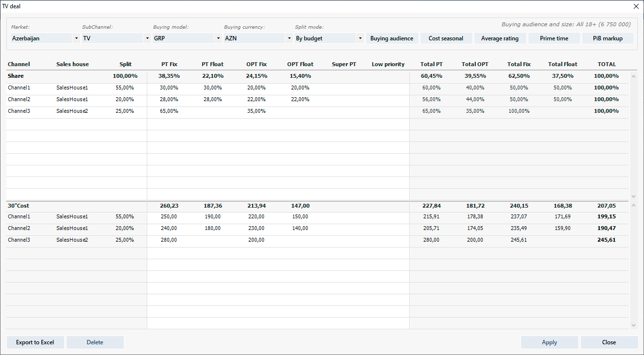
Task: Click the Total Fix column header
Action: click(519, 64)
